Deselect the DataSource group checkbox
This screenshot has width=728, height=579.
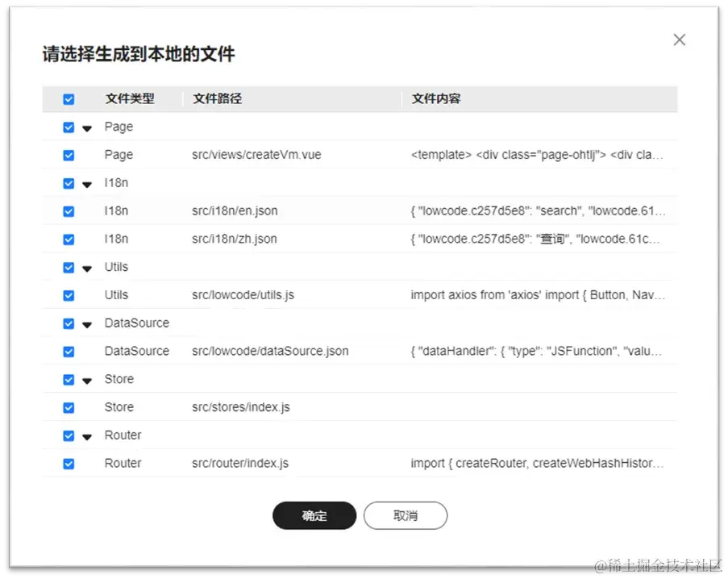coord(69,323)
